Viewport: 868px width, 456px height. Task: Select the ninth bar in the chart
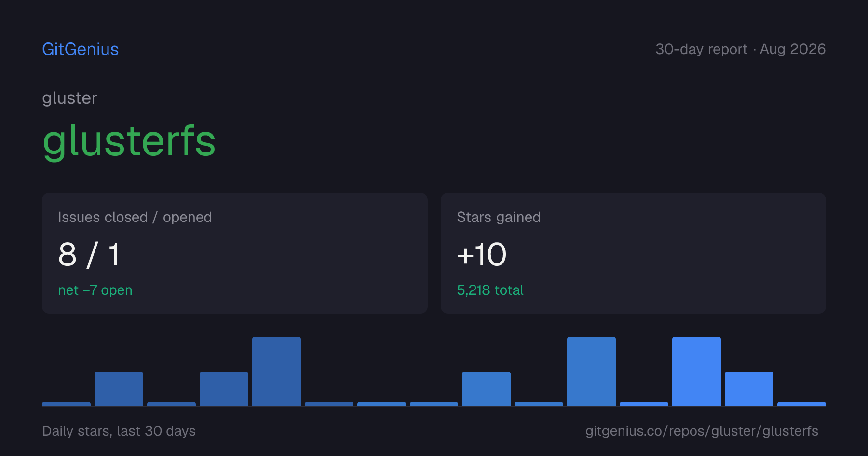tap(486, 389)
